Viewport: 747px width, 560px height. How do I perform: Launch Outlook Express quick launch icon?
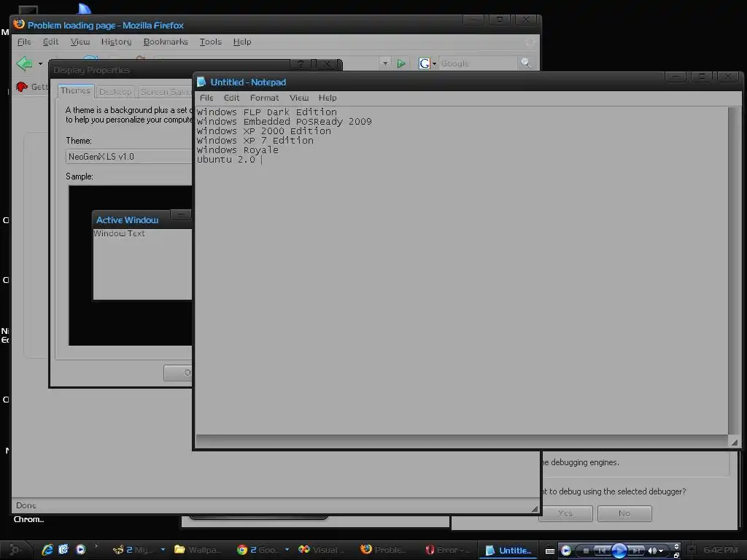[x=63, y=550]
